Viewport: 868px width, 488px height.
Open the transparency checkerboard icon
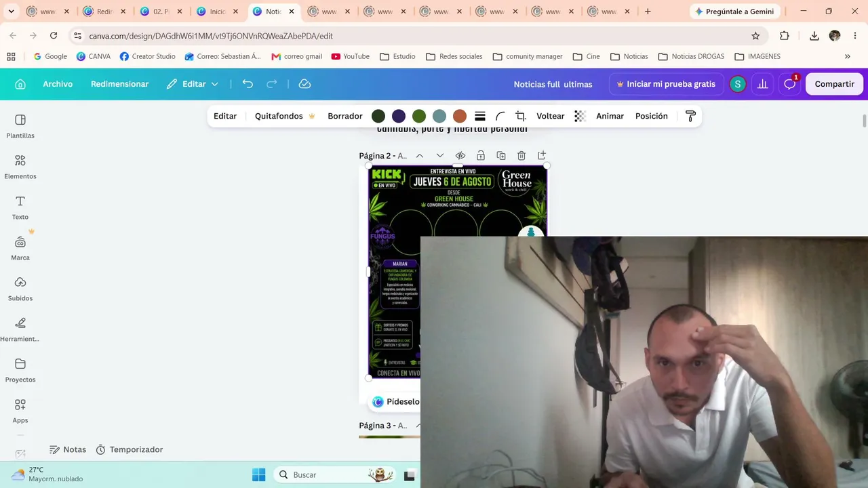580,116
